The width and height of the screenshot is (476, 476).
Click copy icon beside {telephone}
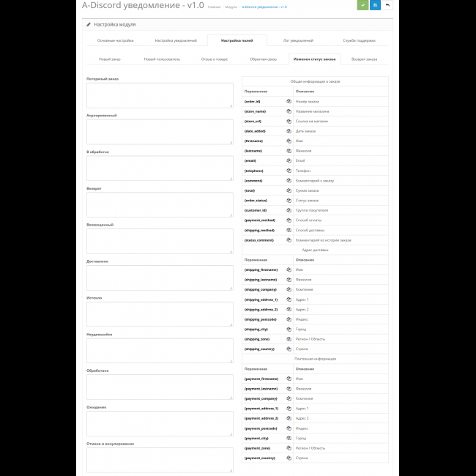pyautogui.click(x=289, y=171)
